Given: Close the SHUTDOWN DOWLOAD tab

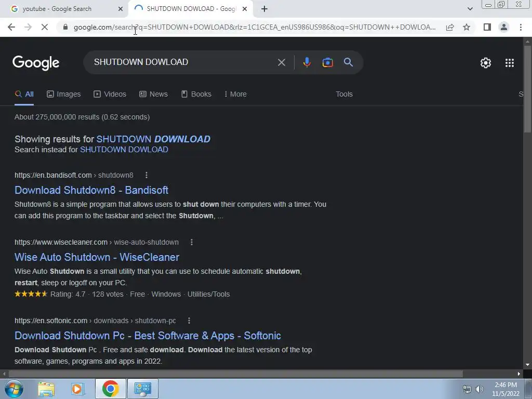Looking at the screenshot, I should 245,9.
